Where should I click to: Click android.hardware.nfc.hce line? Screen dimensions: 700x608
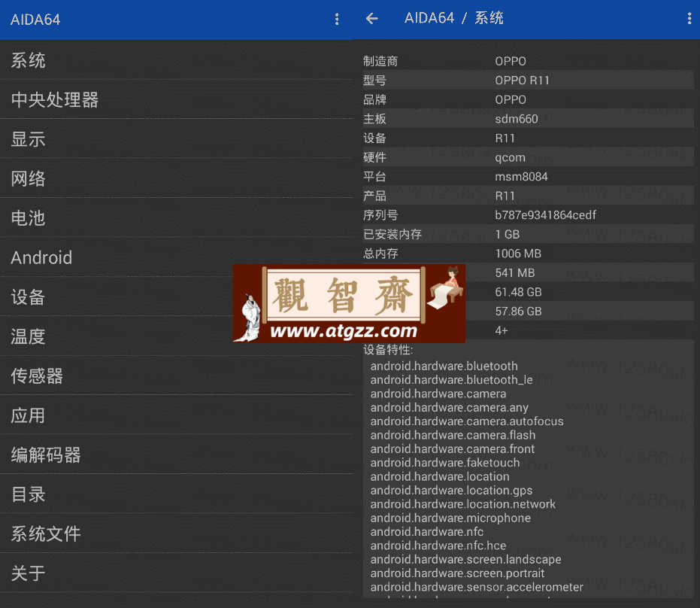click(x=438, y=546)
